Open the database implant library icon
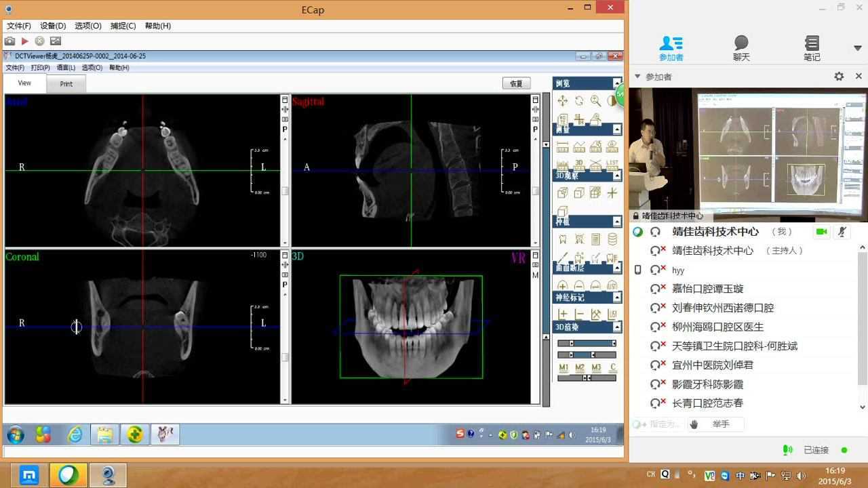The width and height of the screenshot is (868, 488). click(612, 239)
